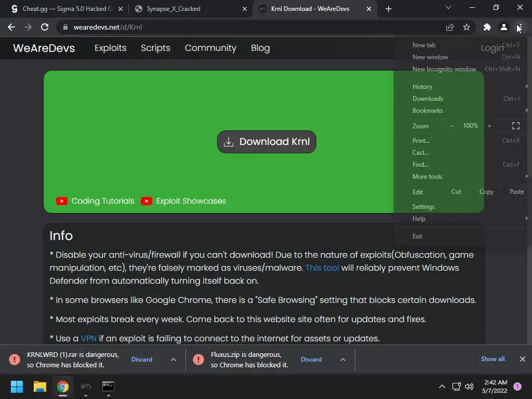Go back using the browser back arrow
532x399 pixels.
(11, 27)
